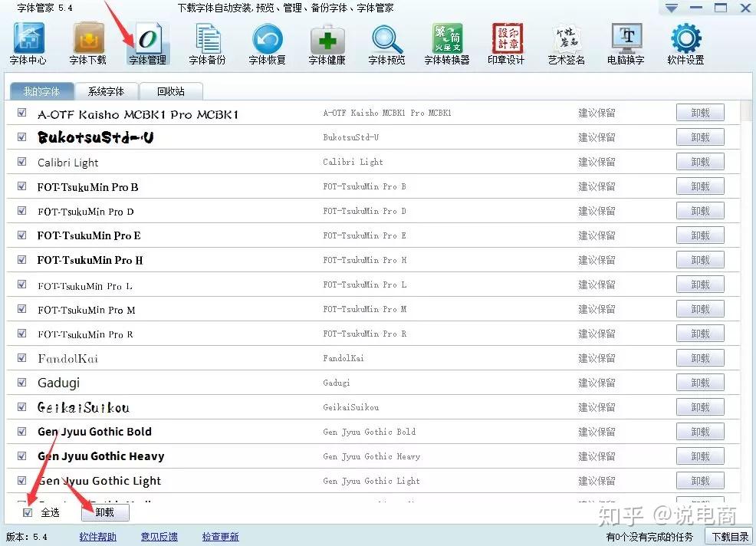Open the 艺术签名 art signature icon
This screenshot has width=756, height=546.
[x=567, y=44]
